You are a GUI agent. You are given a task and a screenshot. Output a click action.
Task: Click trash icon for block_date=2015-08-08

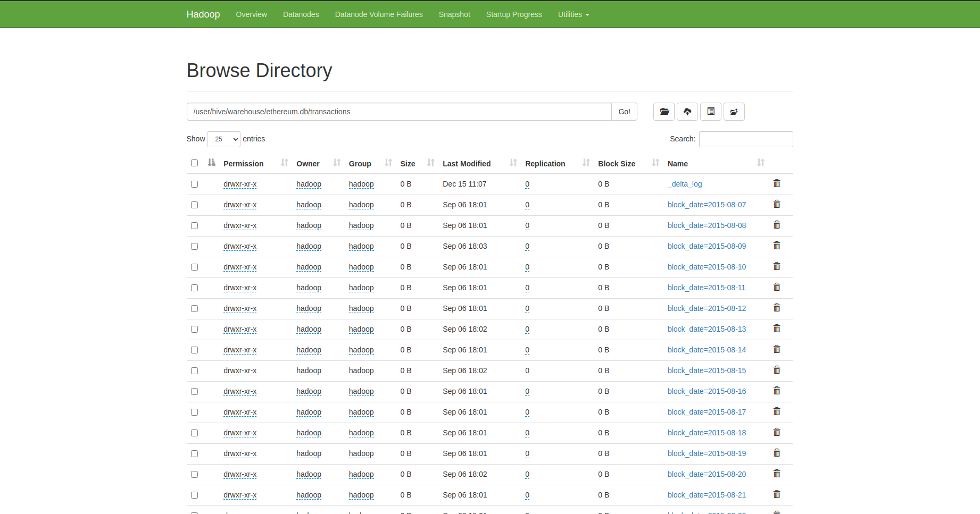click(x=777, y=225)
